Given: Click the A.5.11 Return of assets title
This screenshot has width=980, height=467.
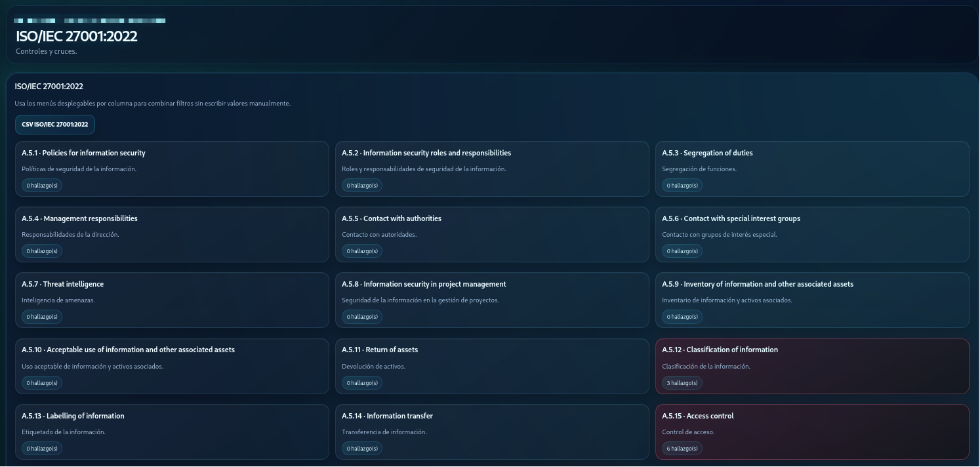Looking at the screenshot, I should click(380, 350).
